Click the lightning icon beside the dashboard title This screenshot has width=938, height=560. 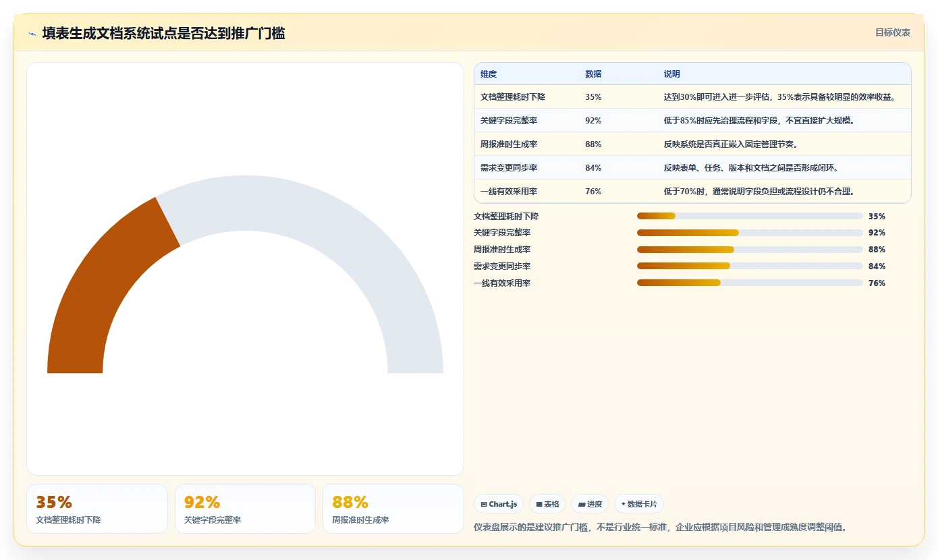click(x=32, y=34)
